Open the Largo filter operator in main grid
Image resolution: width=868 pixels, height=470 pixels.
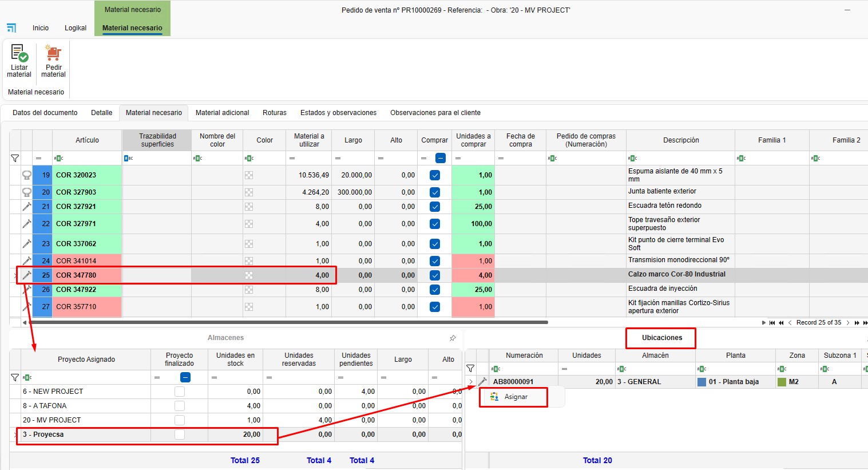click(338, 159)
